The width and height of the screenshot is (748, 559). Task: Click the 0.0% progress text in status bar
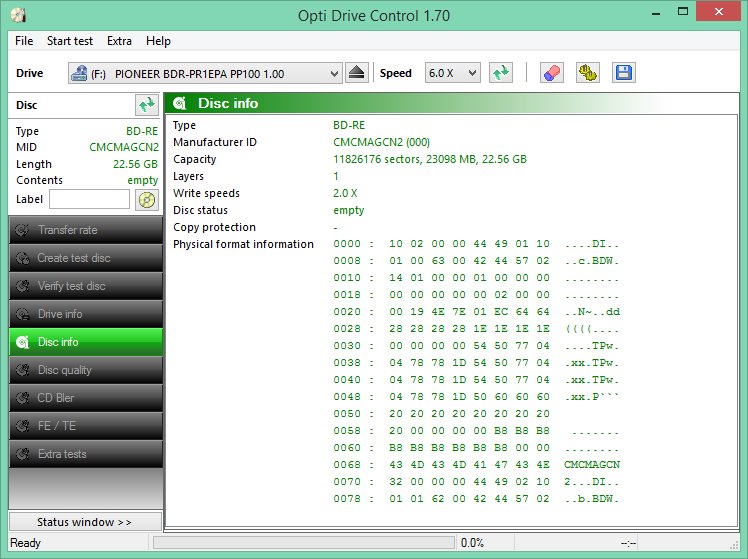(x=472, y=543)
